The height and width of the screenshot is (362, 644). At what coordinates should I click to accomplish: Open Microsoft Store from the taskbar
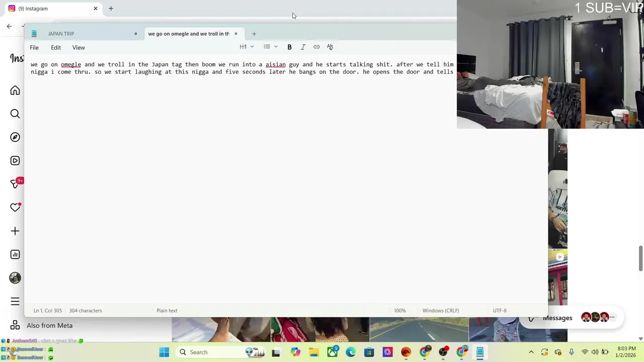(369, 352)
